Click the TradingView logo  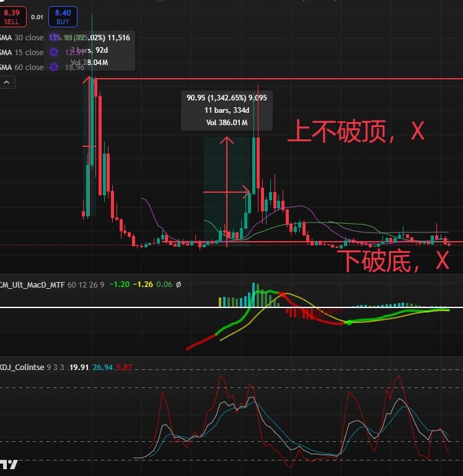click(9, 464)
